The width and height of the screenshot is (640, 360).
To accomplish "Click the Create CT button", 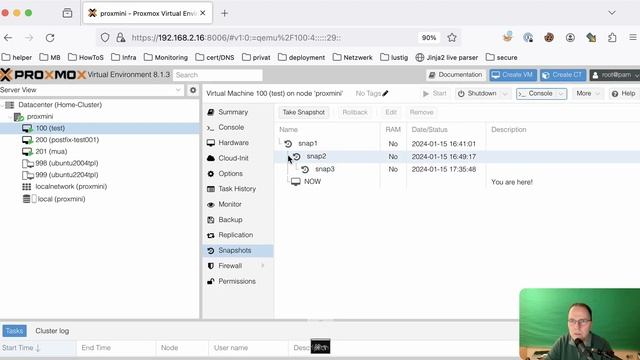I will (563, 75).
